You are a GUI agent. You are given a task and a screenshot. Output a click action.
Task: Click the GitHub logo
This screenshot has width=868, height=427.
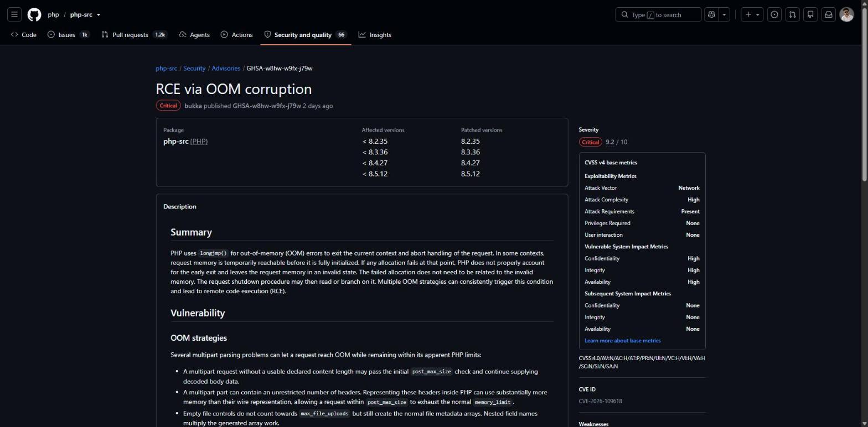tap(34, 15)
